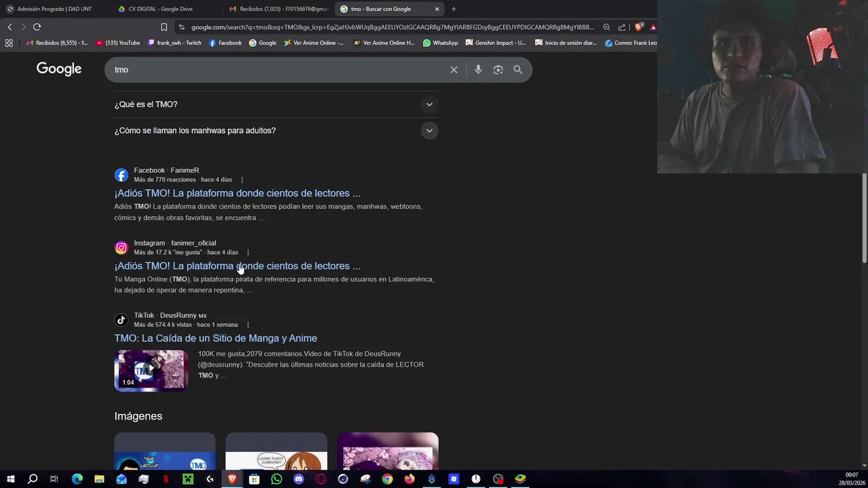Open the frank_swh - Twitch bookmark

tap(174, 43)
